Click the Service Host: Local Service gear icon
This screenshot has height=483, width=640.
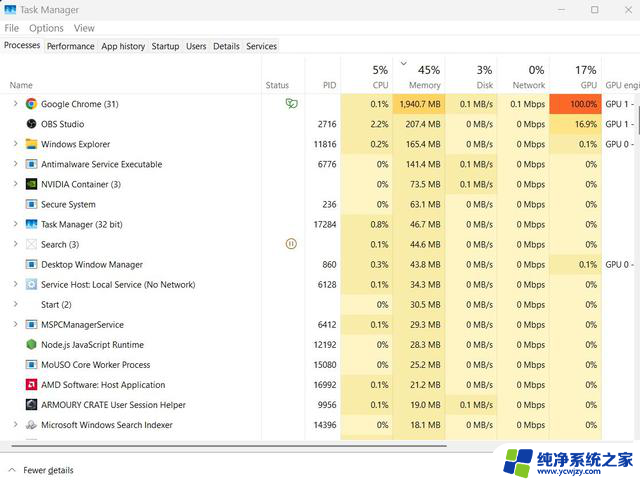pyautogui.click(x=31, y=284)
